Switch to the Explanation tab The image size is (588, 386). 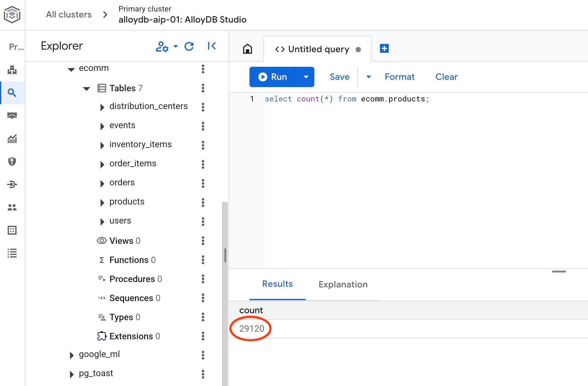pyautogui.click(x=343, y=284)
